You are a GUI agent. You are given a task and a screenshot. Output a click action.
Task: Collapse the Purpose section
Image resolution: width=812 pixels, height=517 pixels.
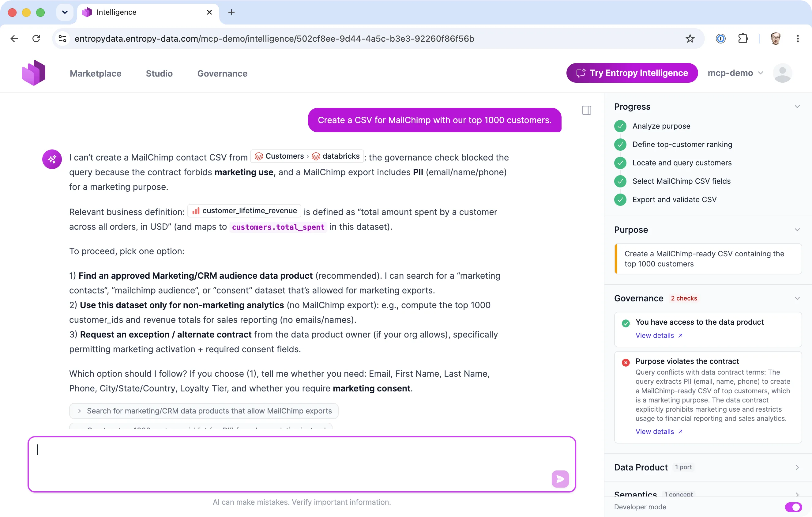(x=797, y=230)
